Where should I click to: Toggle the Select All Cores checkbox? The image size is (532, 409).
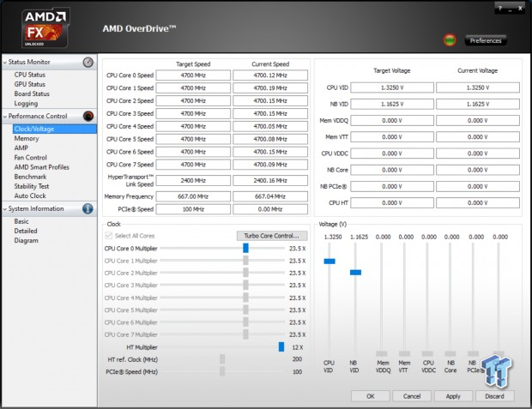pos(109,236)
